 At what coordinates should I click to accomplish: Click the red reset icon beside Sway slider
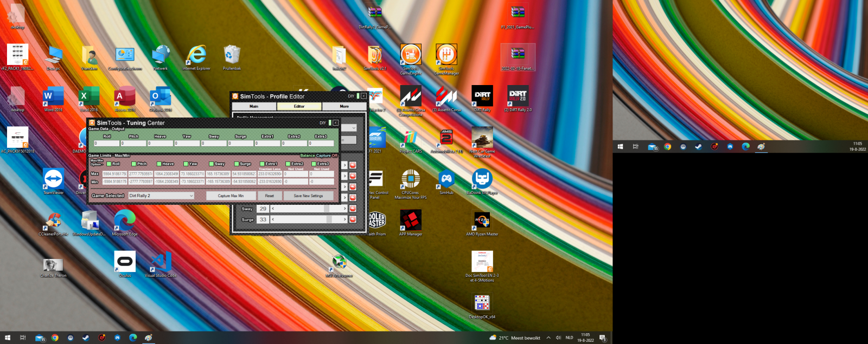(353, 209)
